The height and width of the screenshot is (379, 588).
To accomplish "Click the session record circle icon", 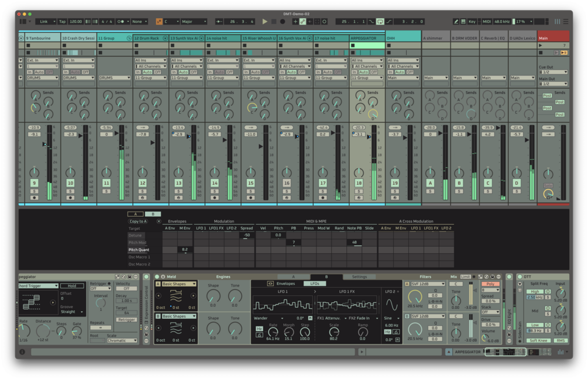I will click(324, 22).
